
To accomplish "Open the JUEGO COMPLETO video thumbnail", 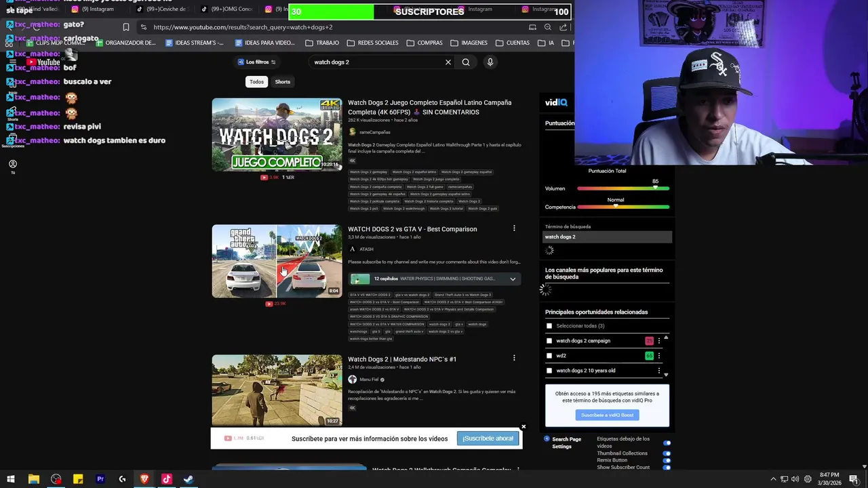I will click(x=277, y=135).
